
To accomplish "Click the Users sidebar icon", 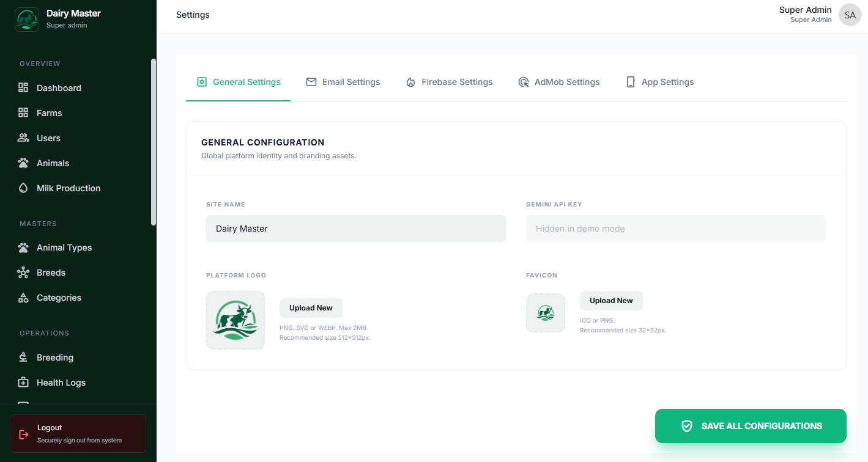I will tap(23, 137).
